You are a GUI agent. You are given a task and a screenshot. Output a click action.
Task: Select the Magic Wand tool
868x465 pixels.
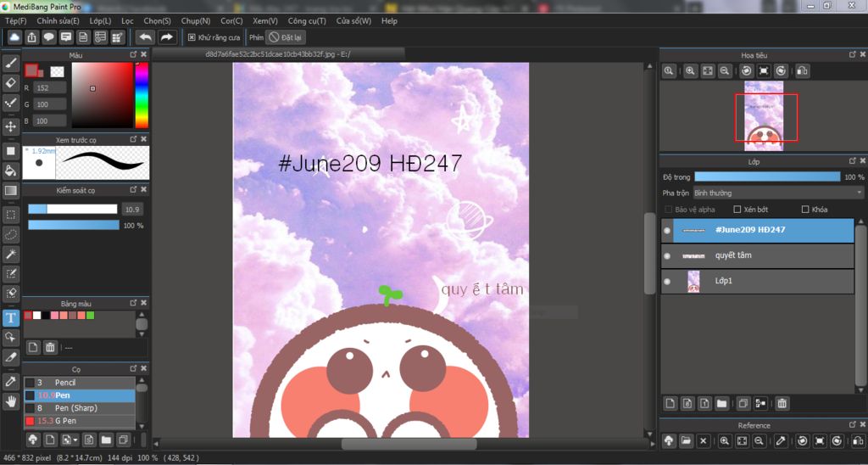point(10,255)
